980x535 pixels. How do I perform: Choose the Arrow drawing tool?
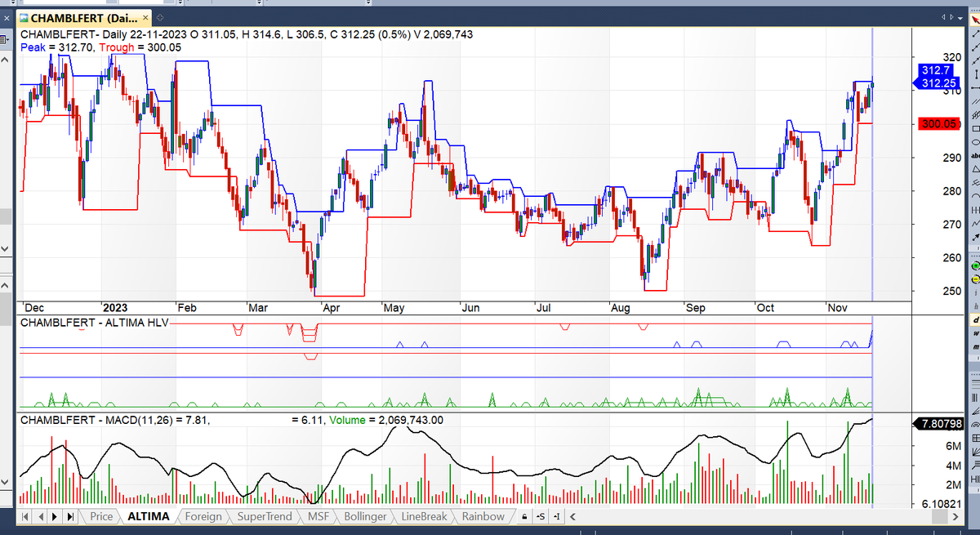(975, 237)
